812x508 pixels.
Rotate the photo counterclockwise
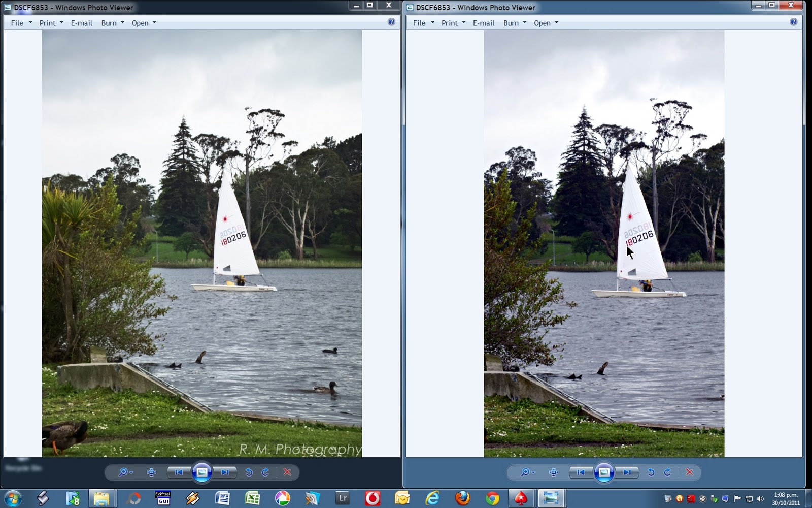(249, 472)
